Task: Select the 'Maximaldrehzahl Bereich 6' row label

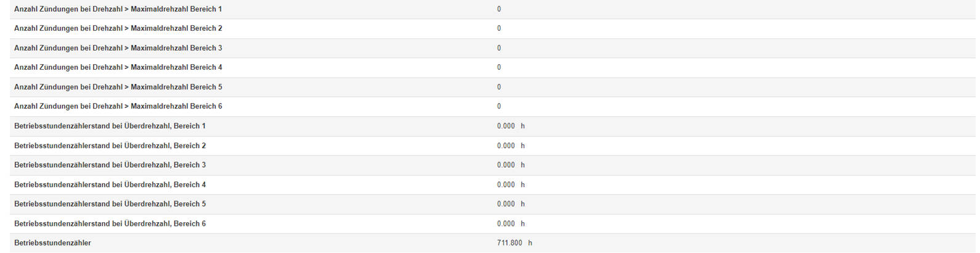Action: pyautogui.click(x=118, y=106)
